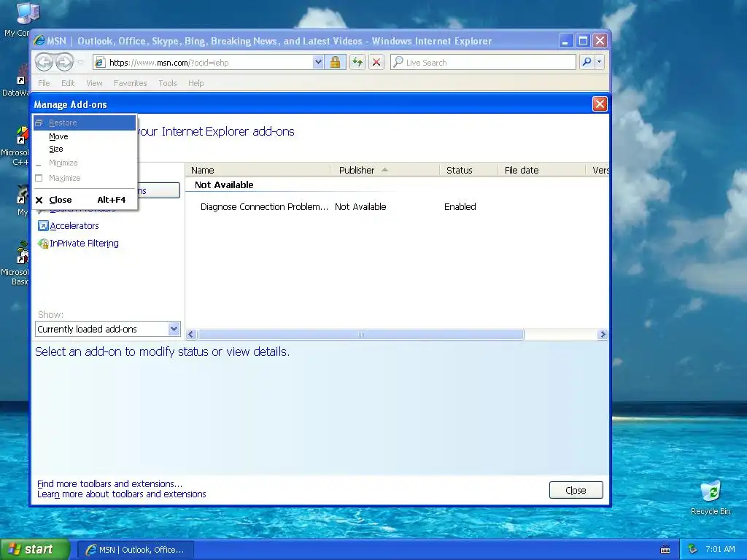The image size is (747, 560).
Task: Click the keyboard icon in the taskbar
Action: 665,550
